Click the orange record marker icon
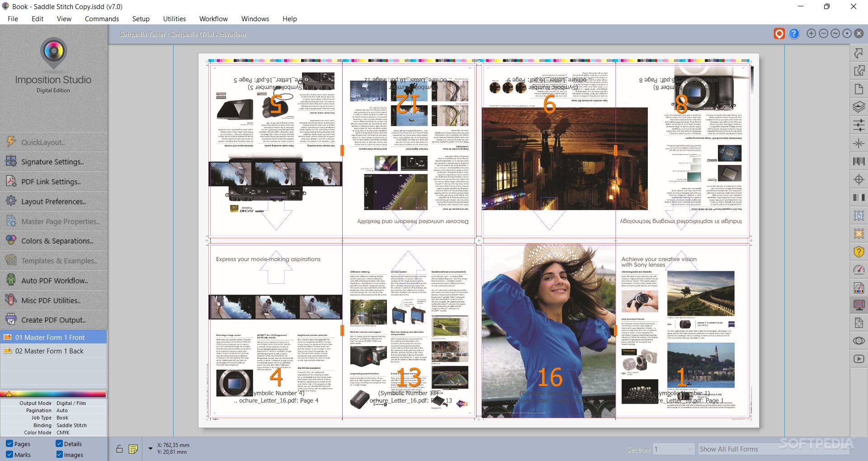Screen dimensions: 868x461 click(779, 34)
